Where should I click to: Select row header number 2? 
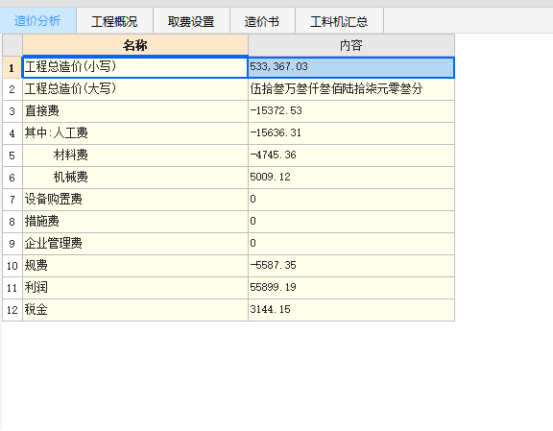point(12,89)
